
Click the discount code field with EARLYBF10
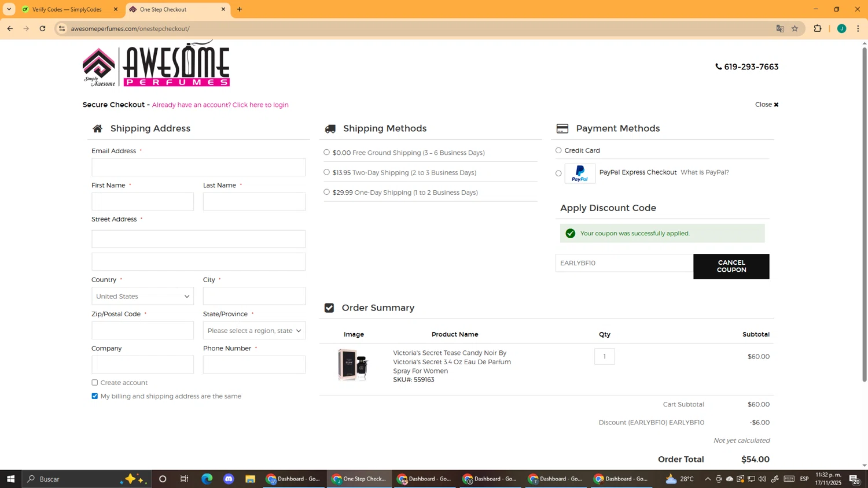click(x=624, y=263)
